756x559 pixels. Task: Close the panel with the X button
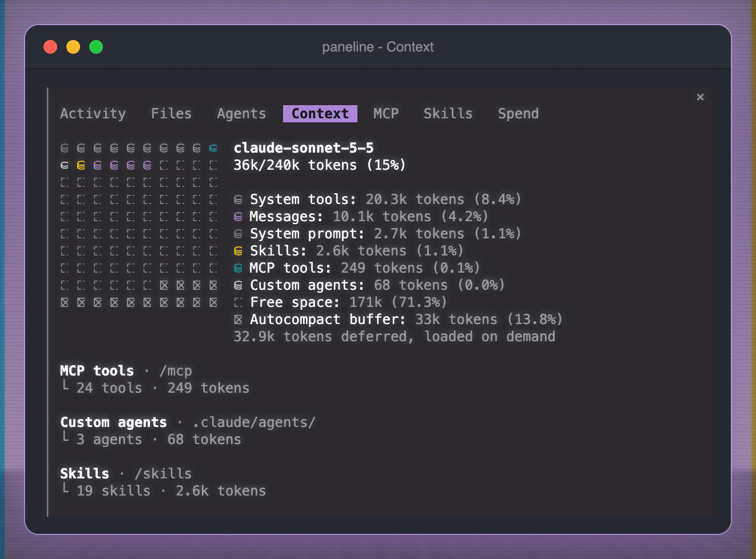pyautogui.click(x=700, y=97)
